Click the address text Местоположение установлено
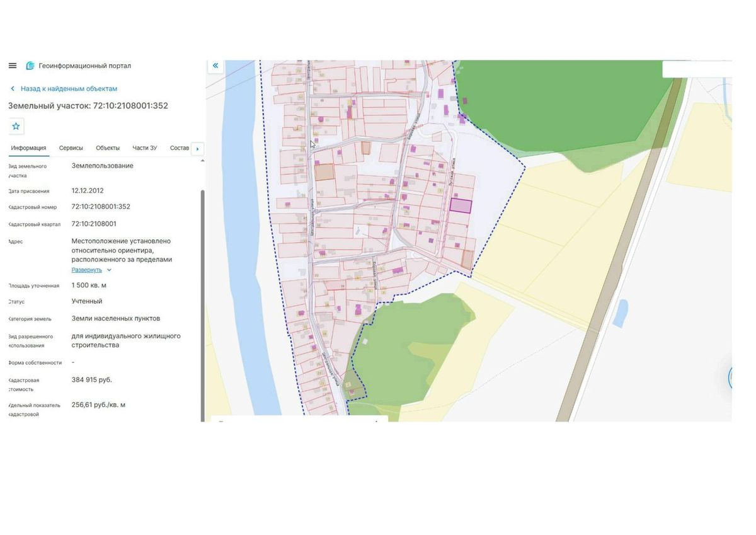 click(121, 241)
